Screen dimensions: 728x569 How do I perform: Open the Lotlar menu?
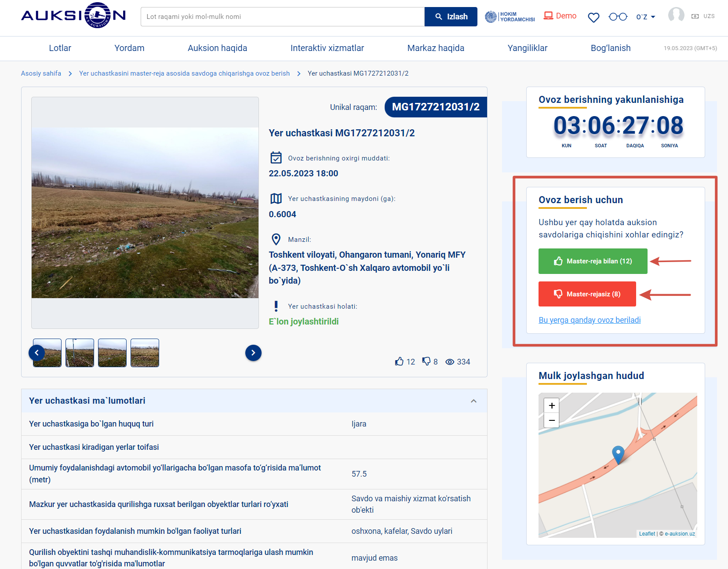tap(60, 48)
